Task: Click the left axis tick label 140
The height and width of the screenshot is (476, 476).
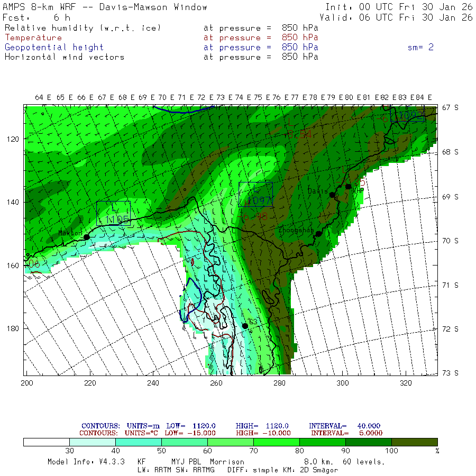Action: [13, 202]
